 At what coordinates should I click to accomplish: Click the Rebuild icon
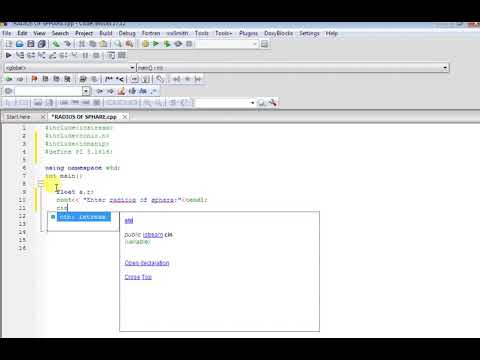pyautogui.click(x=178, y=44)
